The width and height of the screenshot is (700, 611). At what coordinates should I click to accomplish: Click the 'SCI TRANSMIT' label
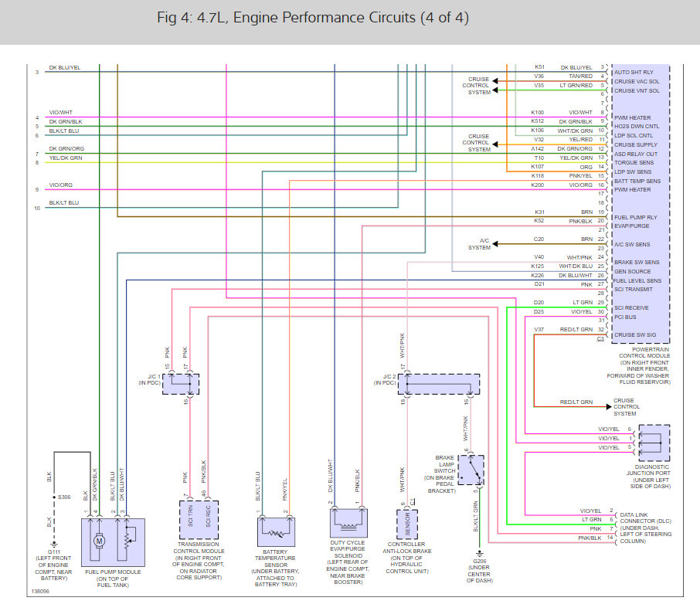[634, 289]
